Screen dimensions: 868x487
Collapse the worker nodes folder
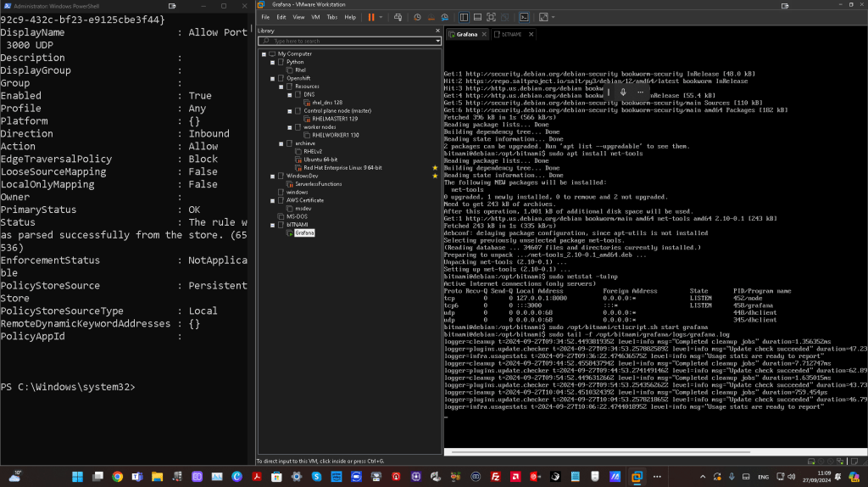coord(290,127)
